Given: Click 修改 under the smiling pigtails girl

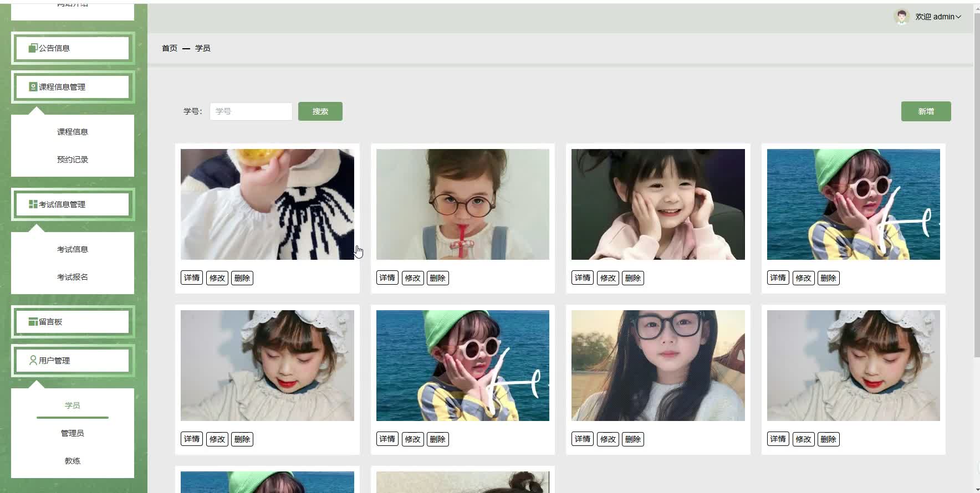Looking at the screenshot, I should [x=608, y=278].
